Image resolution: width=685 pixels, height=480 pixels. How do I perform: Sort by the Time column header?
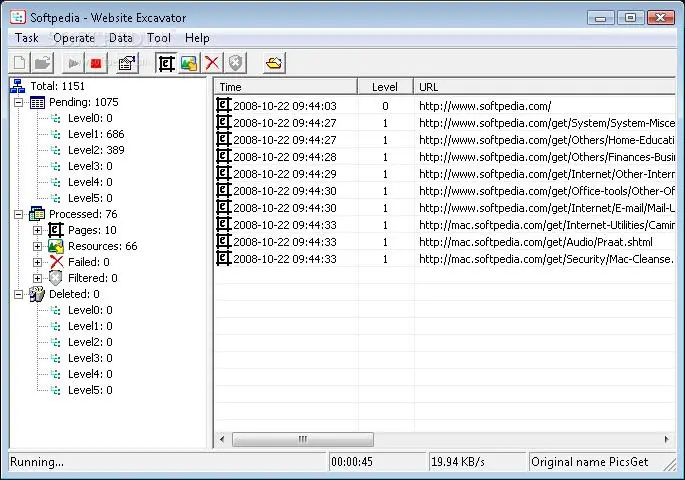tap(286, 86)
